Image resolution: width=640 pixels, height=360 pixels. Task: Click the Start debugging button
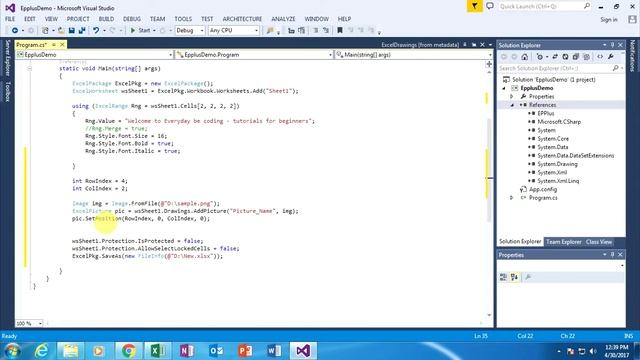tap(140, 31)
